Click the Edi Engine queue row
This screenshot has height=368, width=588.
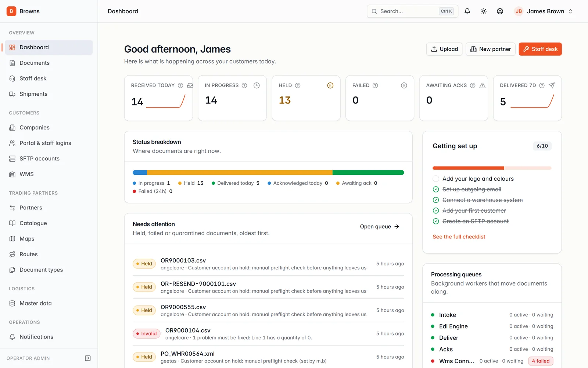[x=492, y=326]
